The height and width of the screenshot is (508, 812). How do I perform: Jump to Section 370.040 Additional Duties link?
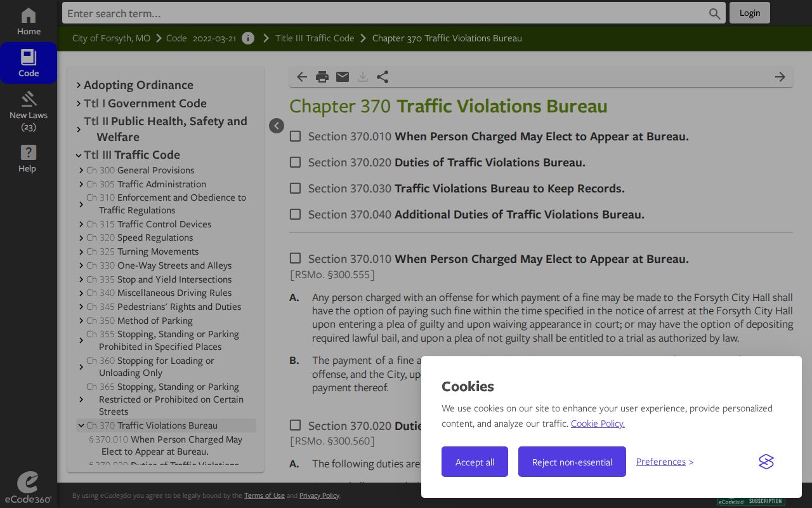point(476,215)
